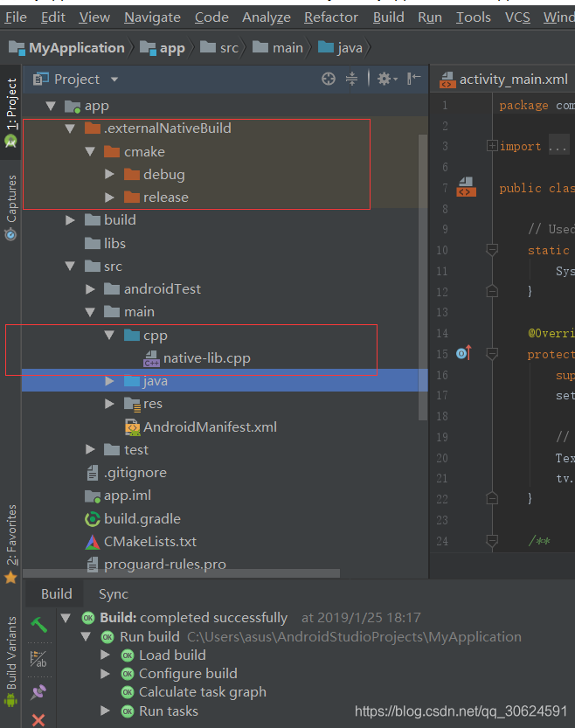Click the main breadcrumb
The width and height of the screenshot is (575, 728).
[278, 48]
